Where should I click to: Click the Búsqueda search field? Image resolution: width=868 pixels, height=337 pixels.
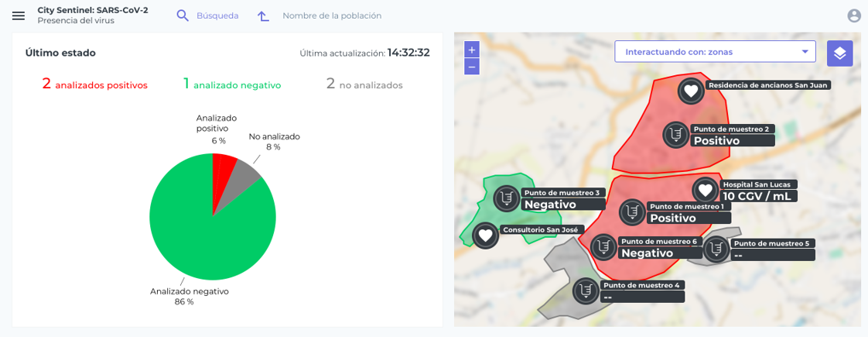(x=217, y=15)
